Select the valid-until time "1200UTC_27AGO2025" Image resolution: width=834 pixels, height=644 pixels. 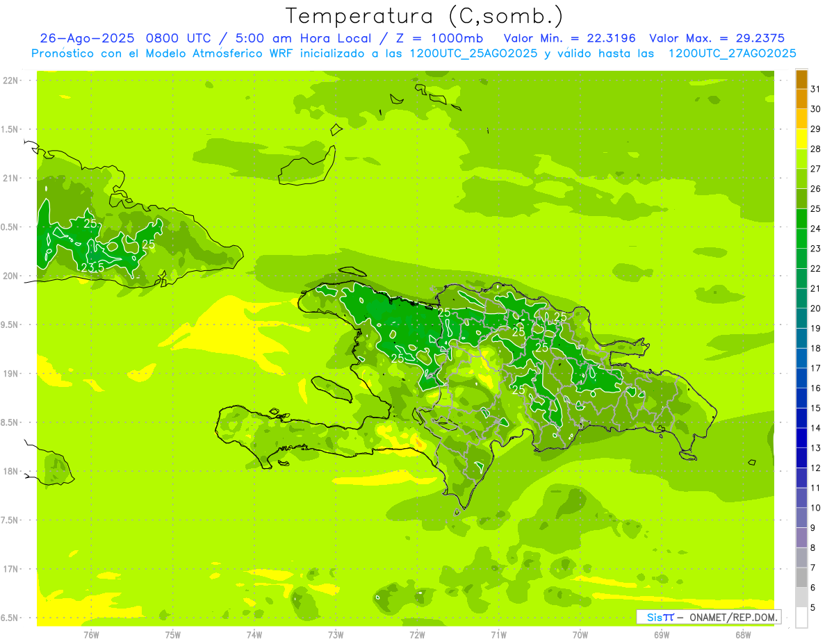click(x=732, y=53)
